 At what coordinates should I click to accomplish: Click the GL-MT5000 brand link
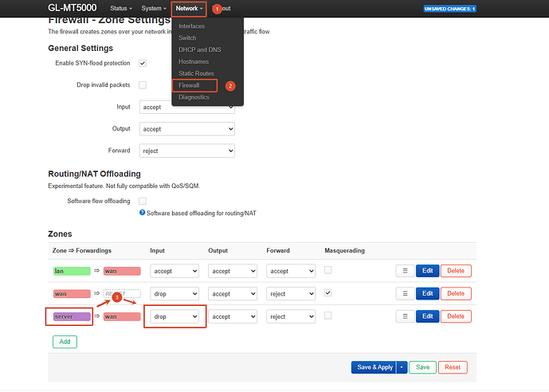[73, 8]
